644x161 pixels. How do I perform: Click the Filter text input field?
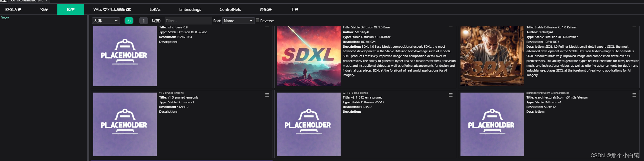188,21
